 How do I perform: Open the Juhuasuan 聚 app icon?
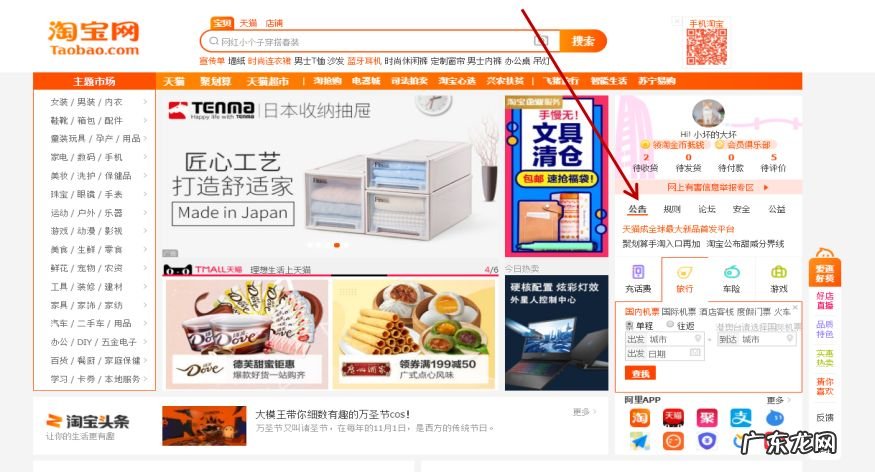(x=707, y=418)
